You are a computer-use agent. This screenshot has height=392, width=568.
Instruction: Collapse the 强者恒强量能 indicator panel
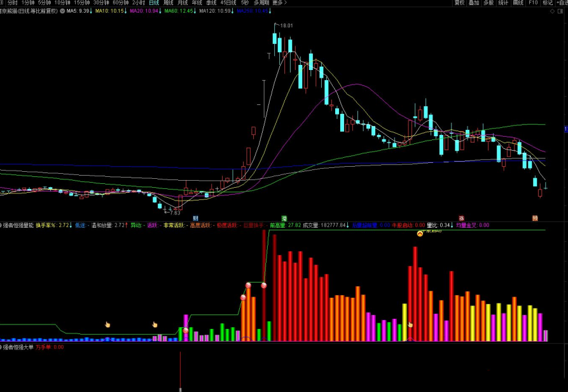pos(1,225)
